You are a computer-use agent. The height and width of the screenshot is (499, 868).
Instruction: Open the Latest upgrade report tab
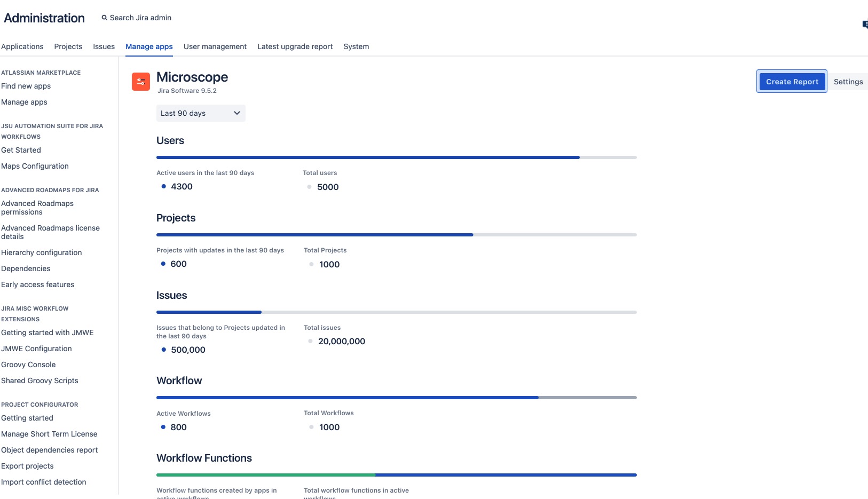pos(295,46)
